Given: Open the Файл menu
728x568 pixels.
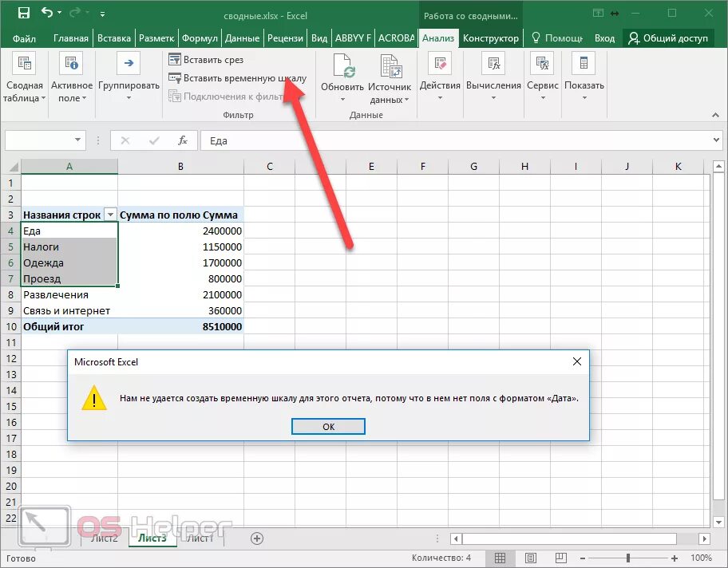Looking at the screenshot, I should pos(24,38).
